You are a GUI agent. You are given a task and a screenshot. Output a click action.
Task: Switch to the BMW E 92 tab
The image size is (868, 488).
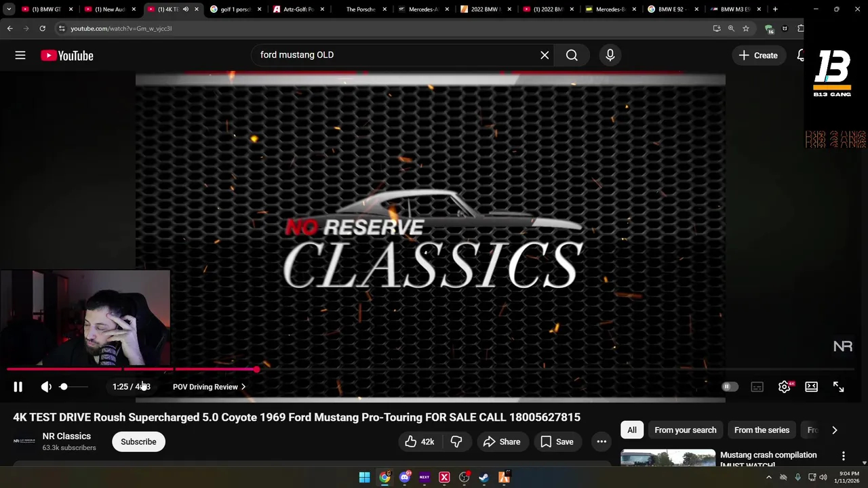pos(673,9)
